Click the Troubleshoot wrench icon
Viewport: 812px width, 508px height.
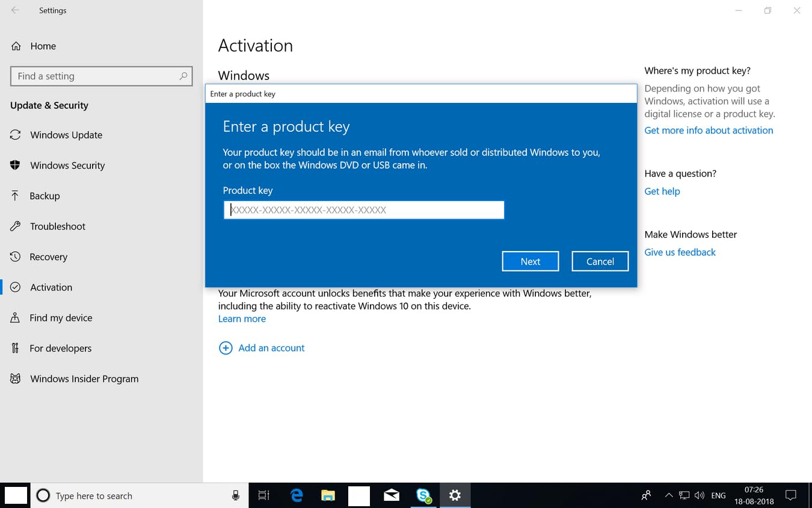[x=16, y=226]
